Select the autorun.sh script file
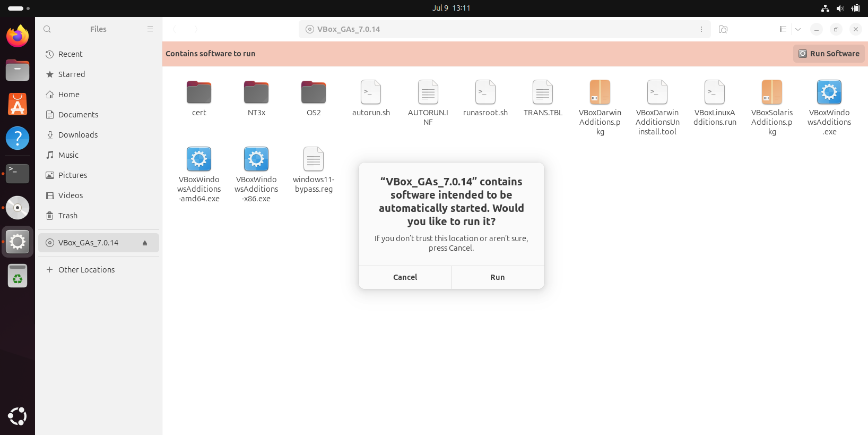 [x=371, y=98]
